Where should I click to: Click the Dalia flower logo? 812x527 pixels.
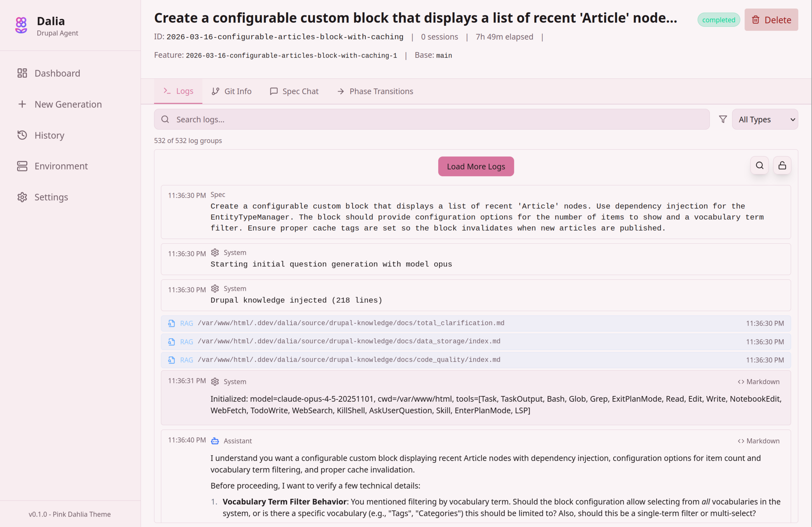click(x=20, y=25)
